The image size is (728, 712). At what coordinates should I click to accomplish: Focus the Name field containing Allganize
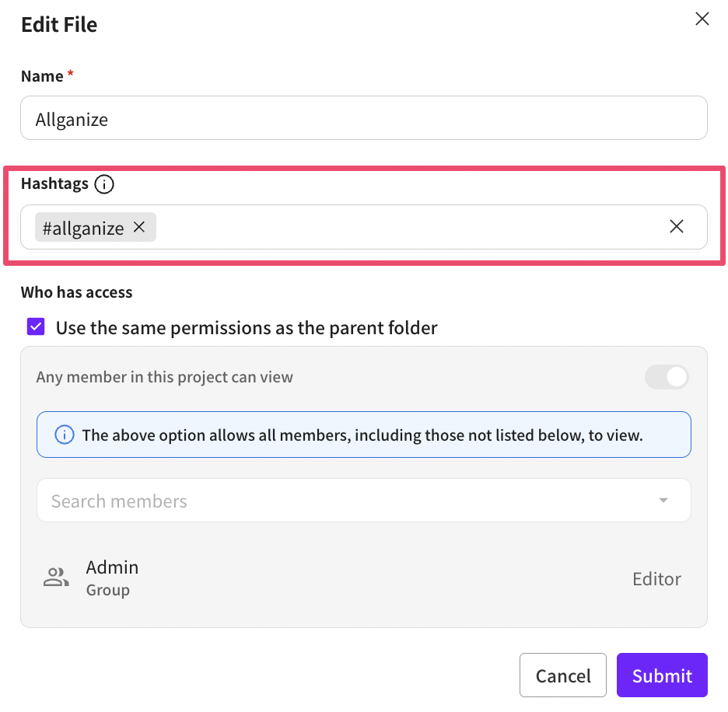[x=363, y=119]
